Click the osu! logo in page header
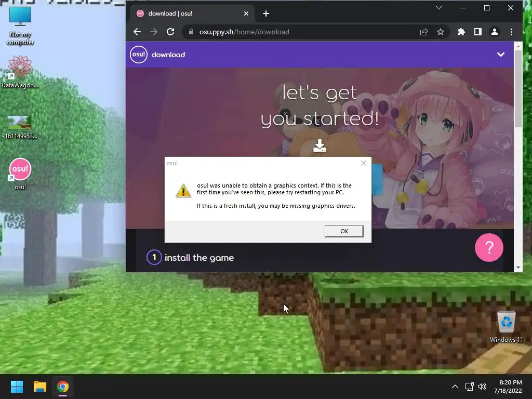 tap(139, 54)
